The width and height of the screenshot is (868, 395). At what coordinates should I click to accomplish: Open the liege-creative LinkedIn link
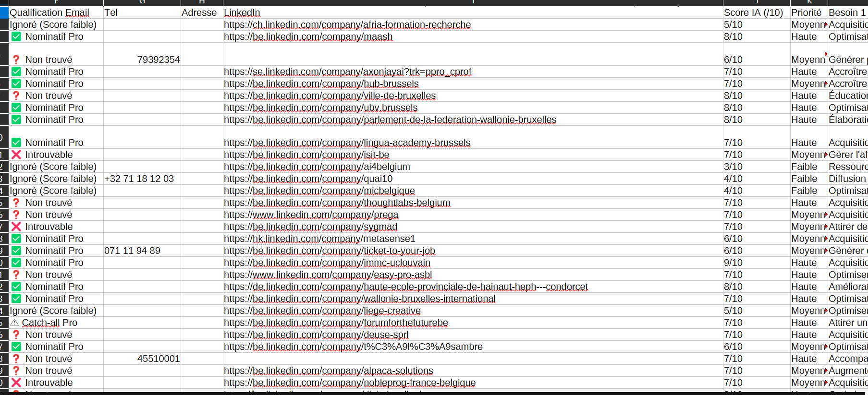click(x=322, y=311)
